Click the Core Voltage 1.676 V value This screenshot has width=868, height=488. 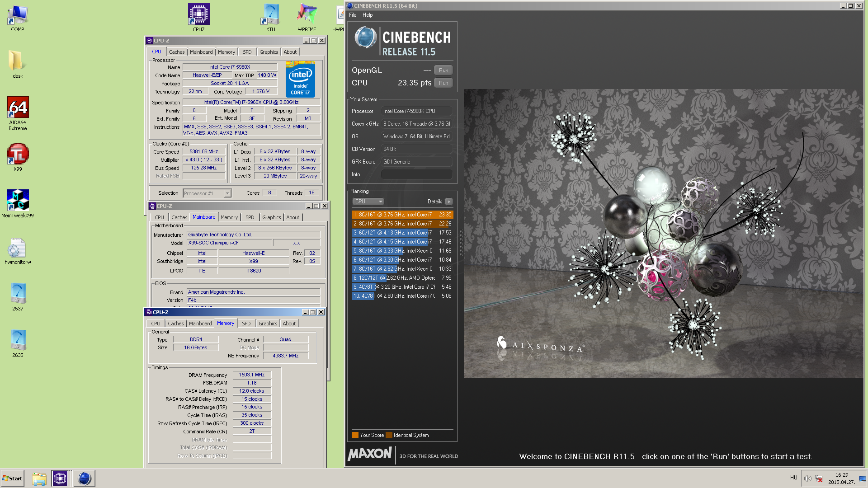click(x=260, y=92)
